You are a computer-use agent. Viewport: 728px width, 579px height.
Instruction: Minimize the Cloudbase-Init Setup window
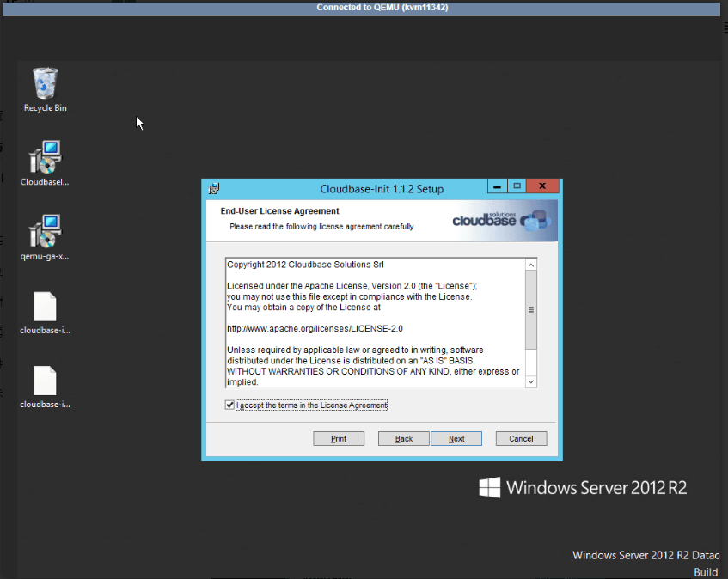point(497,186)
